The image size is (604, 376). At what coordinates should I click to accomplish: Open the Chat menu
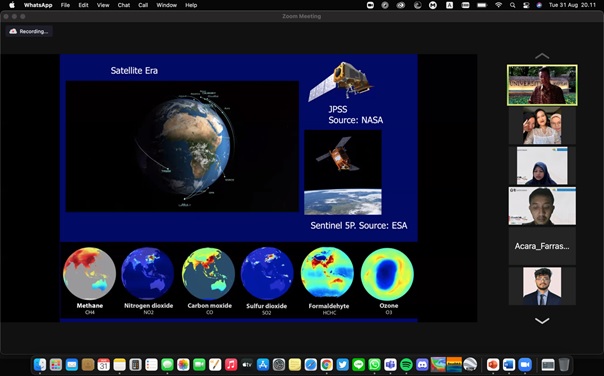point(124,5)
